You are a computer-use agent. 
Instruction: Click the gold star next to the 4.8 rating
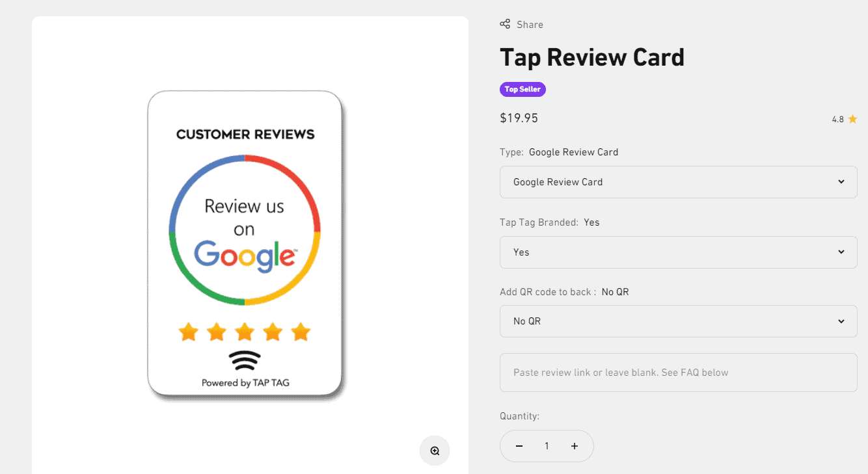coord(853,118)
